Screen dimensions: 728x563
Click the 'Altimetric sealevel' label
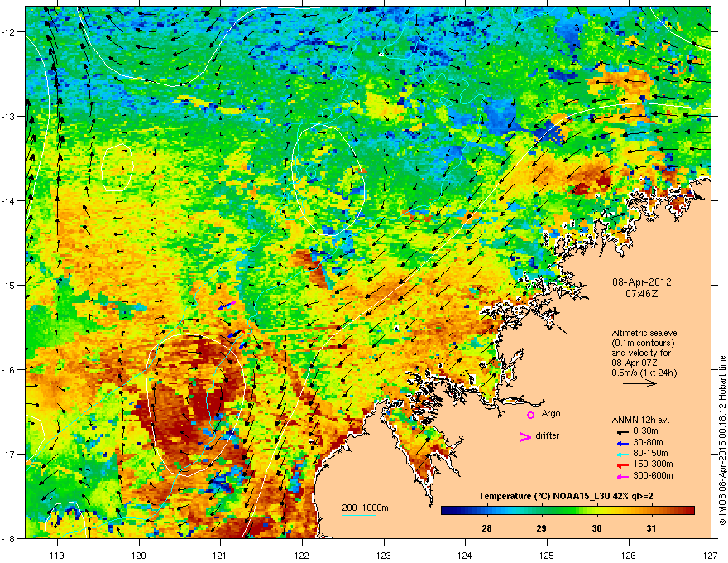pyautogui.click(x=645, y=333)
